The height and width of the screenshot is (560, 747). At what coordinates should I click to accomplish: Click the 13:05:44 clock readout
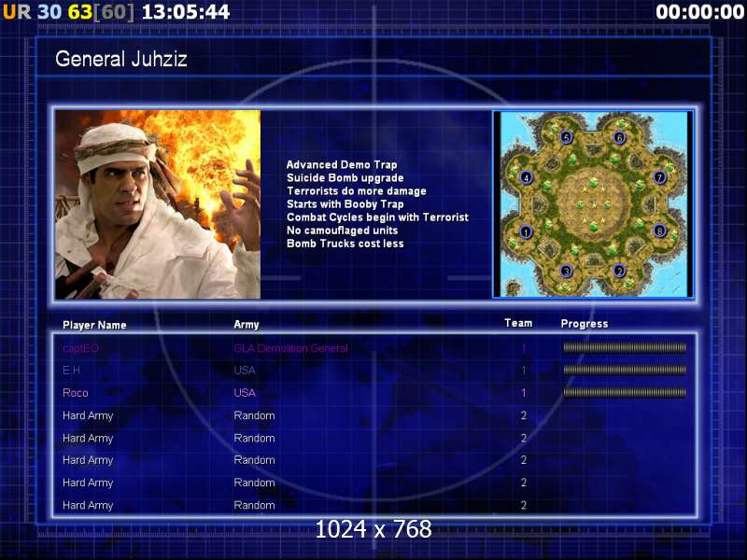[186, 12]
